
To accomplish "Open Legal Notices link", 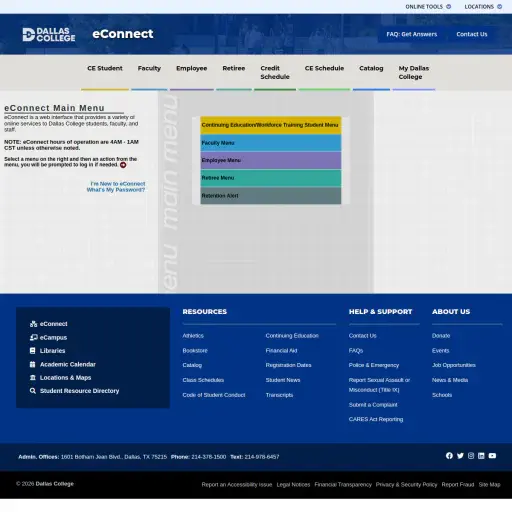I will (293, 485).
